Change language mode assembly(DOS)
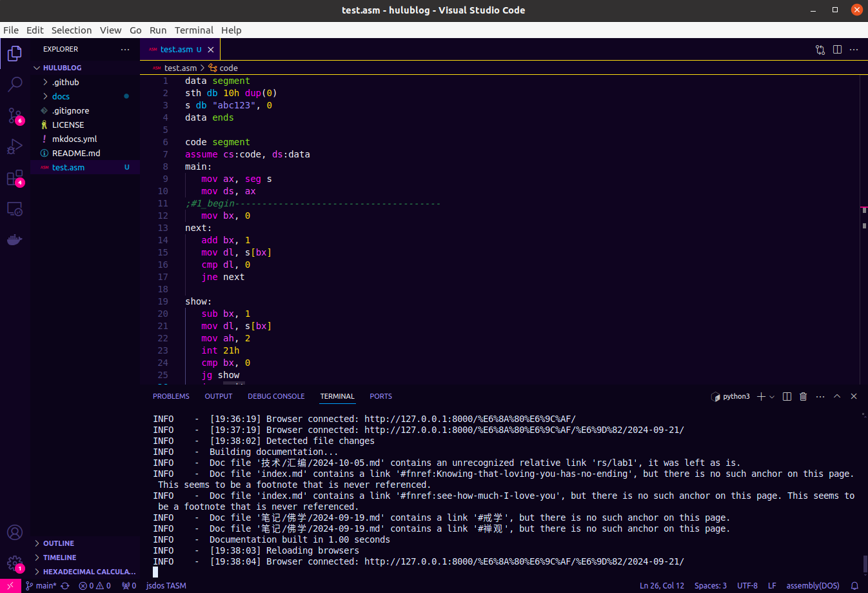Viewport: 868px width, 593px height. [813, 586]
